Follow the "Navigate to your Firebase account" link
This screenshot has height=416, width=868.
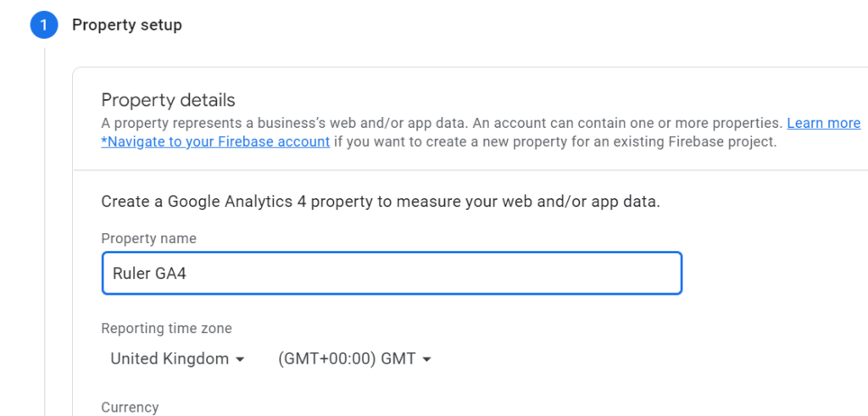[215, 141]
